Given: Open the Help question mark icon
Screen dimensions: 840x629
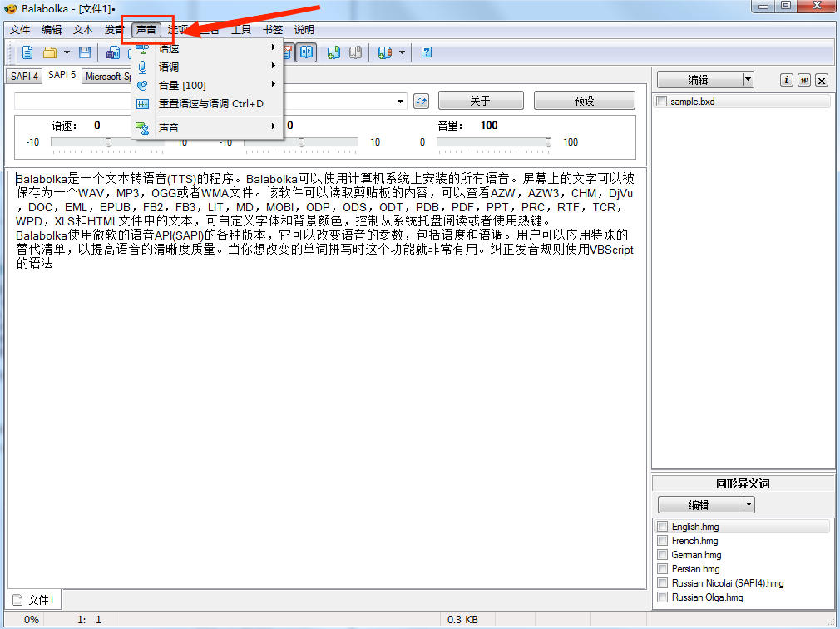Looking at the screenshot, I should click(427, 52).
